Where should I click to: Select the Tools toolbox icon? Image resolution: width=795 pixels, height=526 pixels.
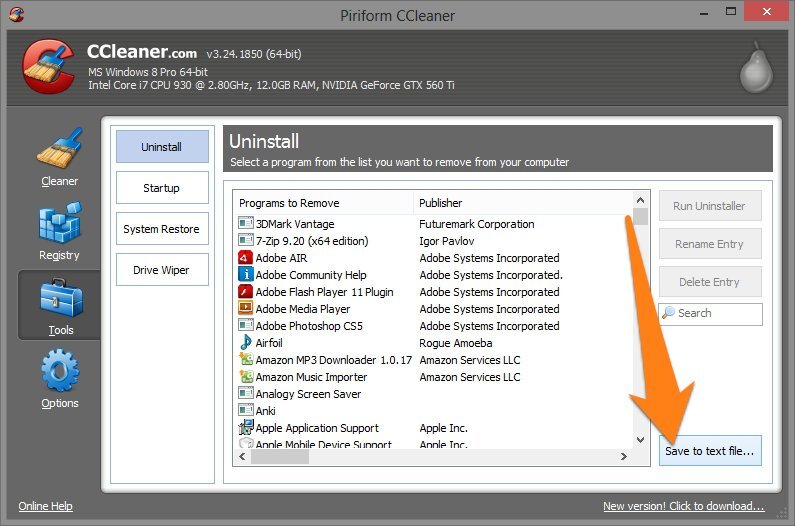[x=59, y=299]
